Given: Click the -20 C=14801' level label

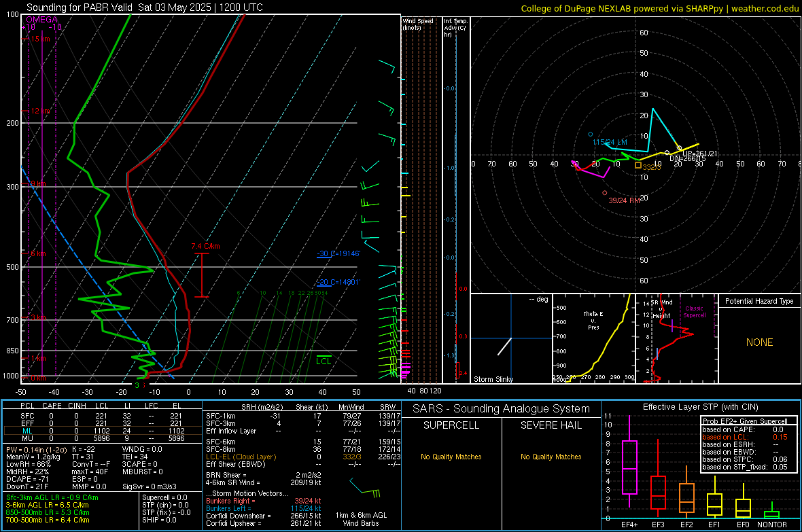Looking at the screenshot, I should click(x=338, y=283).
